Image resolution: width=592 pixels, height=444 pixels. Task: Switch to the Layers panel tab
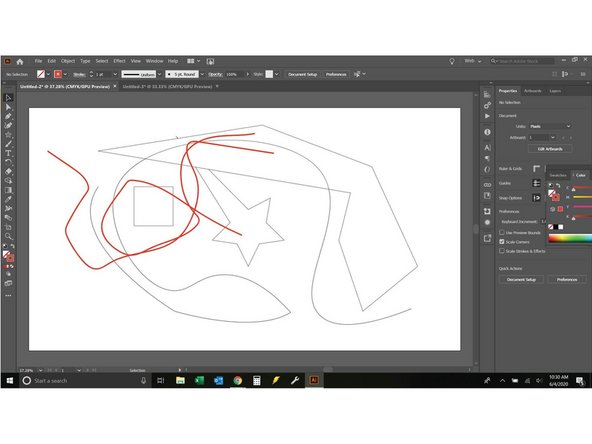(x=555, y=91)
